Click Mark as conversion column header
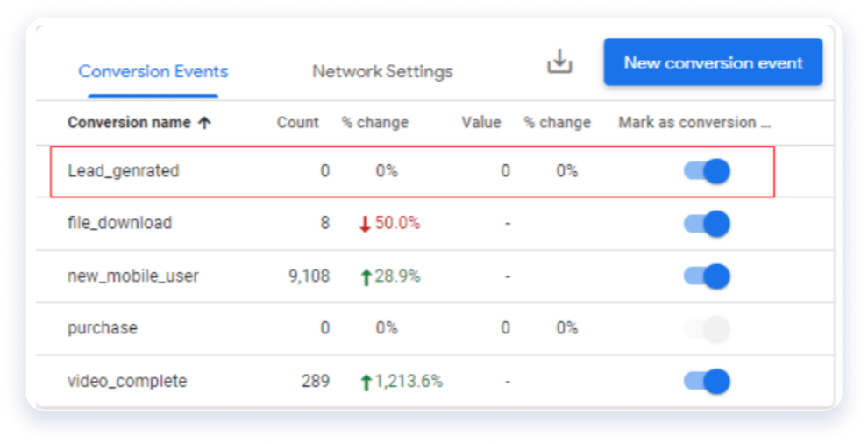 coord(694,123)
